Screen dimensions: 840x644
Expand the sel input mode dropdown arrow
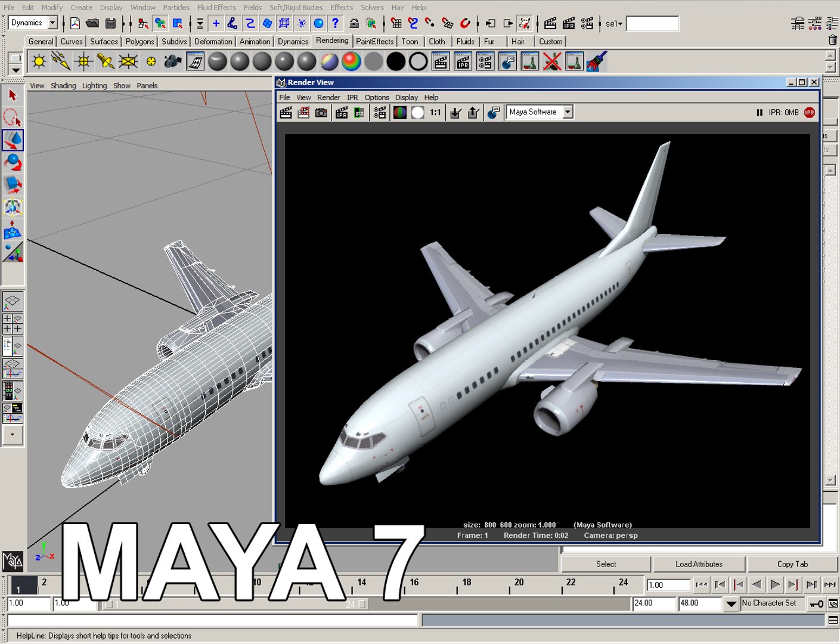point(620,24)
